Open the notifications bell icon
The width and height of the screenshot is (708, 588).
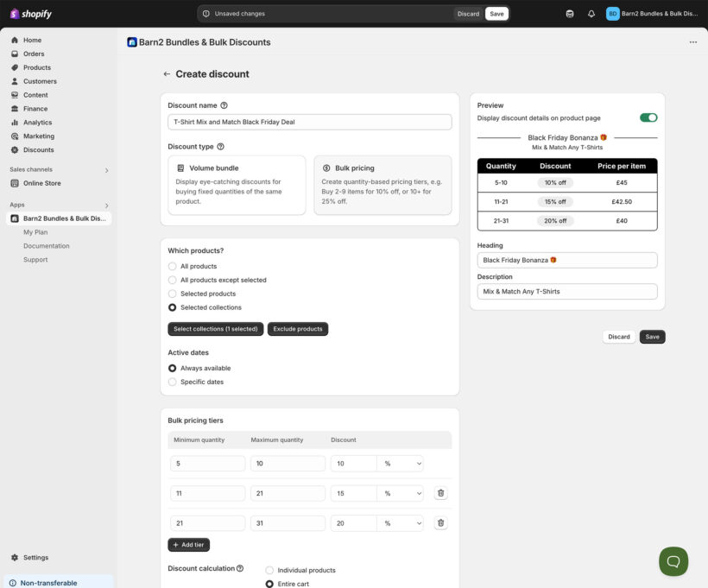pyautogui.click(x=591, y=14)
